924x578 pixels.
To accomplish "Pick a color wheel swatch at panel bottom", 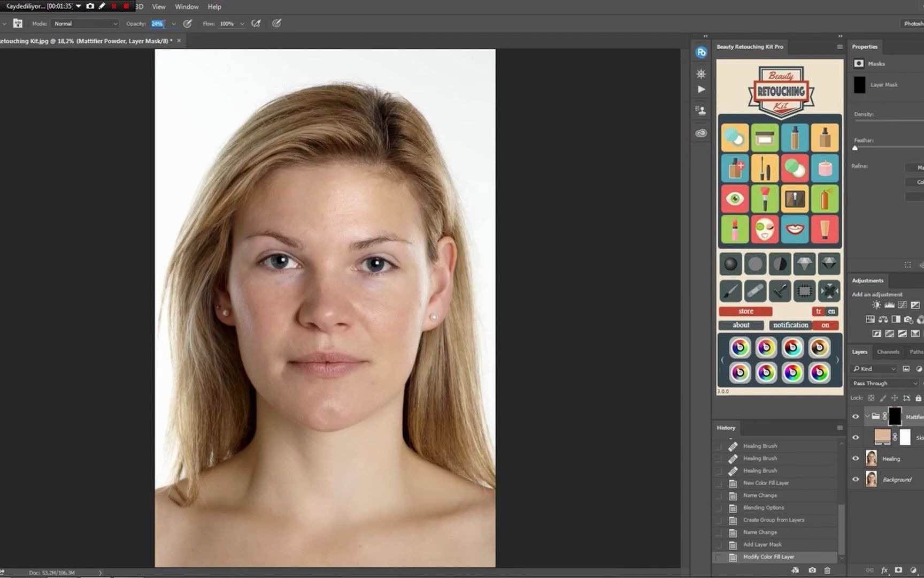I will pos(741,347).
